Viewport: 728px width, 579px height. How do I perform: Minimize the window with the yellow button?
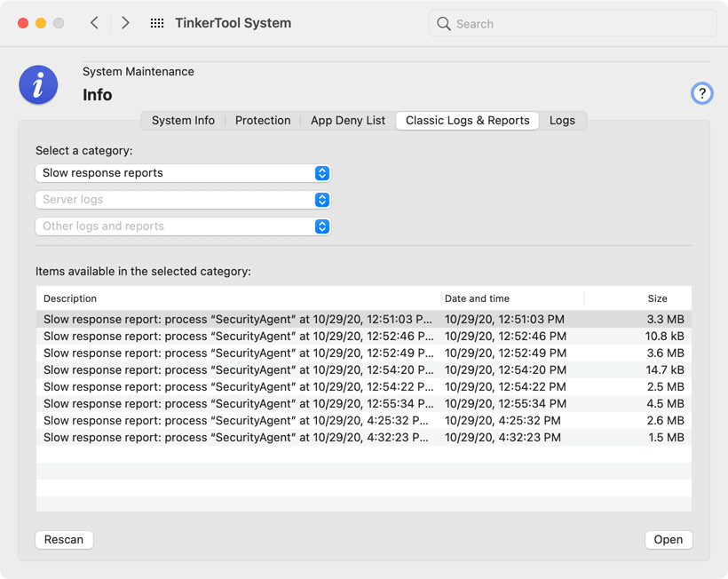pos(41,23)
